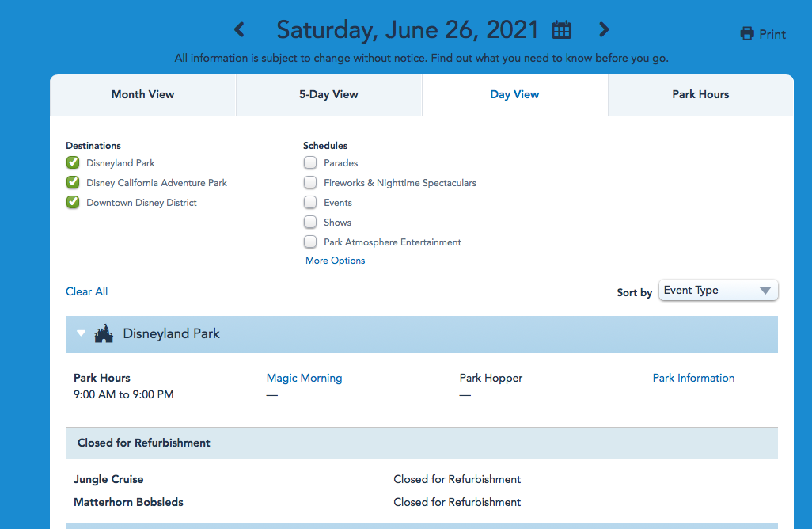The height and width of the screenshot is (529, 812).
Task: Open the Park Hours tab
Action: coord(700,94)
